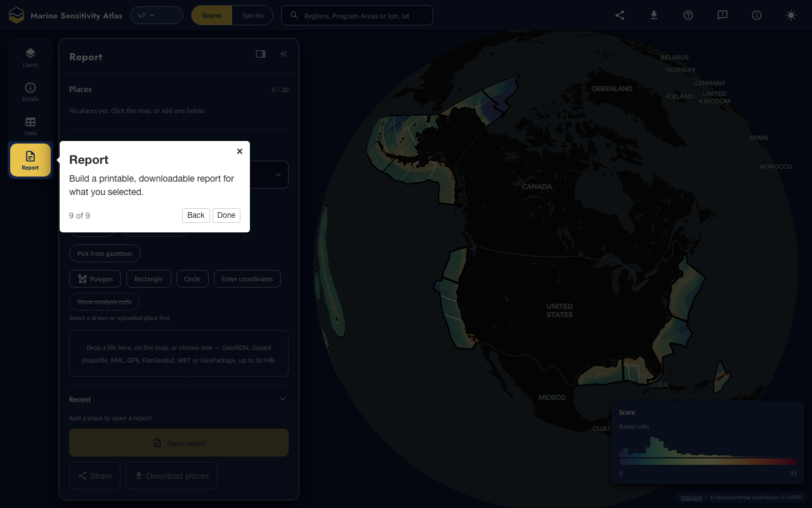Open the help question mark icon
The image size is (812, 508).
point(688,15)
